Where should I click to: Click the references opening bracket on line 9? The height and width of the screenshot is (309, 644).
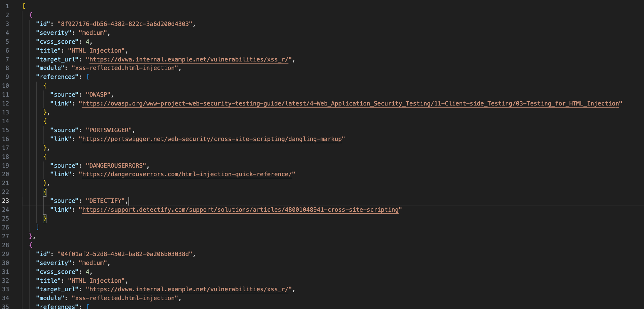coord(88,77)
